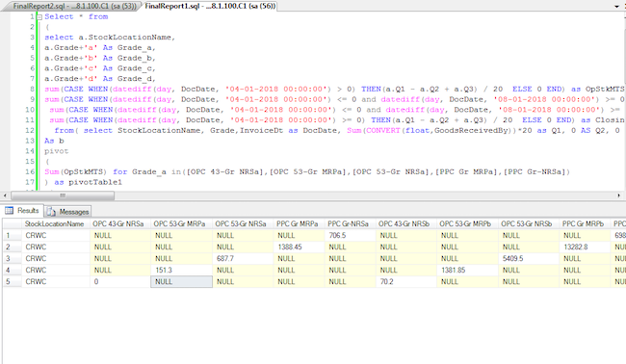Click the NULL under PPC Gr MRPa in row 4
626x364 pixels.
tap(299, 271)
